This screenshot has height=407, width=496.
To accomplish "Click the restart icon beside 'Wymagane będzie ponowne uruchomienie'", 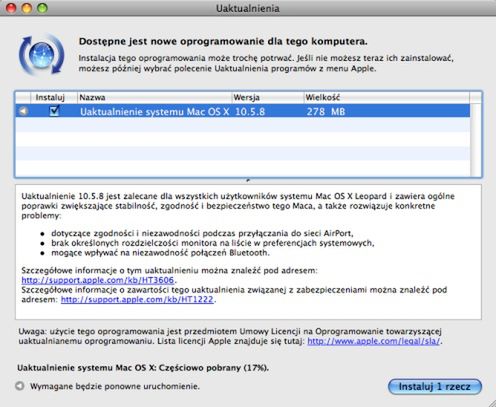I will (20, 386).
